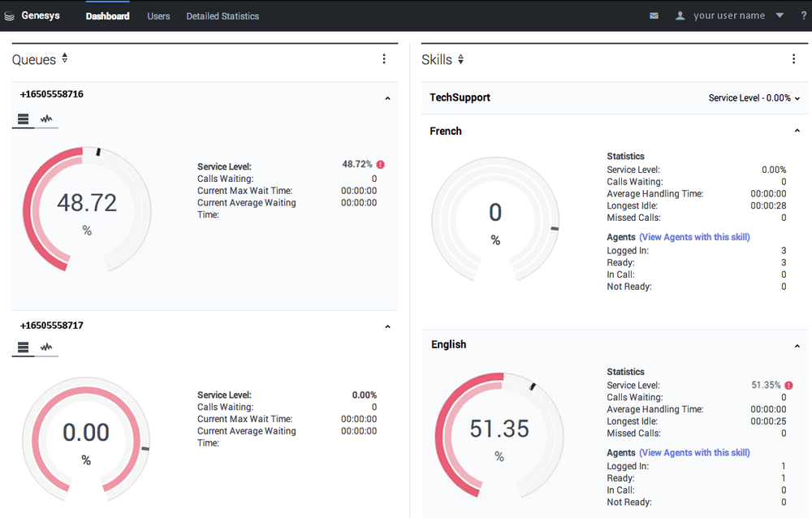View agents with the French skill

[694, 237]
